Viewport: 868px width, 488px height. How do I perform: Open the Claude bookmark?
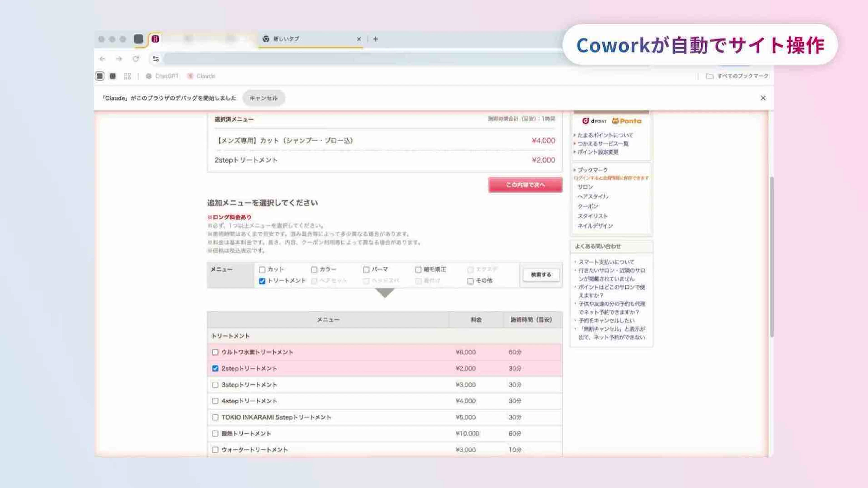point(201,76)
